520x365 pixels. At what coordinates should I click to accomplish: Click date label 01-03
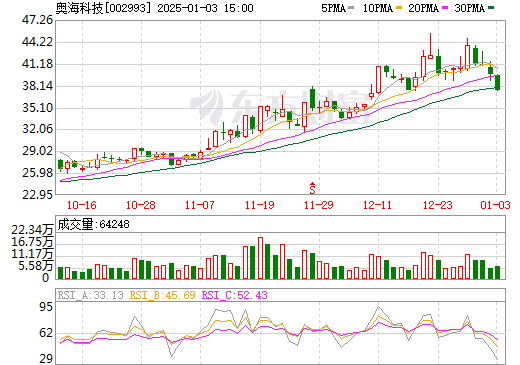pyautogui.click(x=495, y=205)
